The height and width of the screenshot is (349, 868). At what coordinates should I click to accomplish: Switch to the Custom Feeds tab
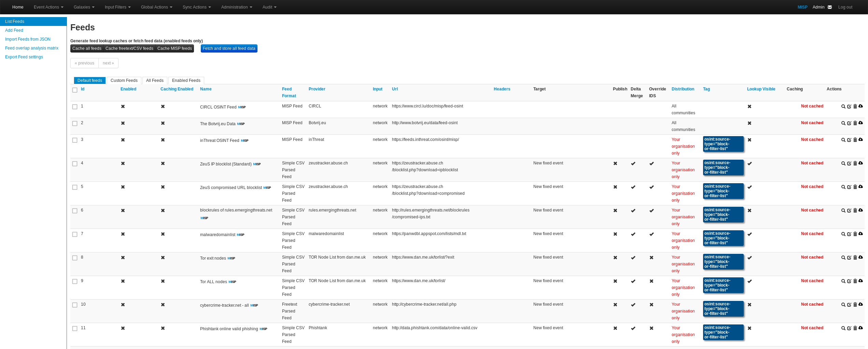click(124, 81)
